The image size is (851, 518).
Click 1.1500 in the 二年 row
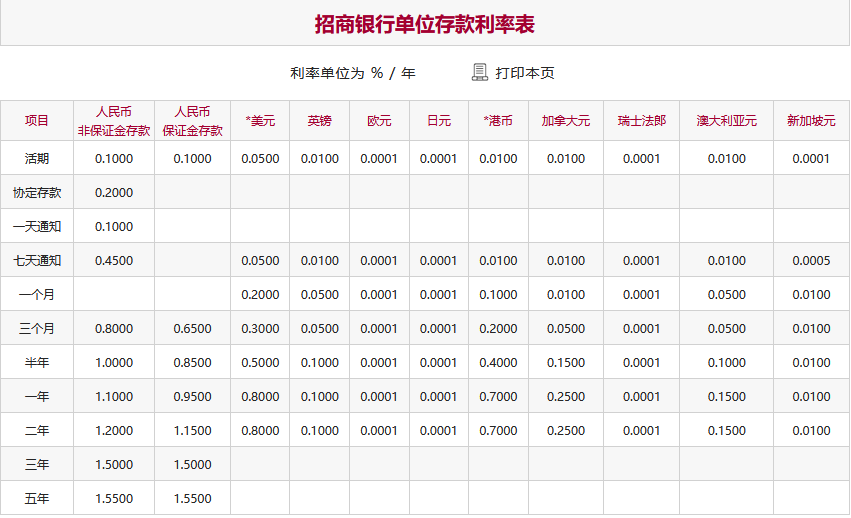click(193, 431)
